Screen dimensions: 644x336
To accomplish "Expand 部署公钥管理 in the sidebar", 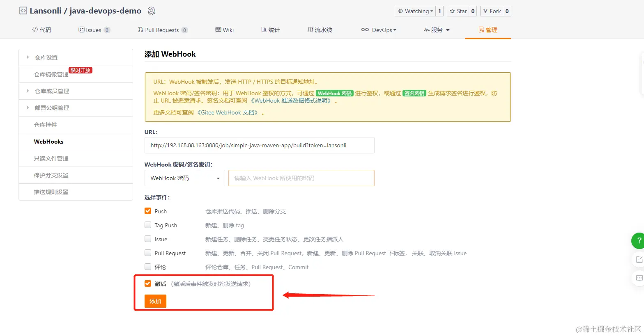I will click(x=76, y=108).
